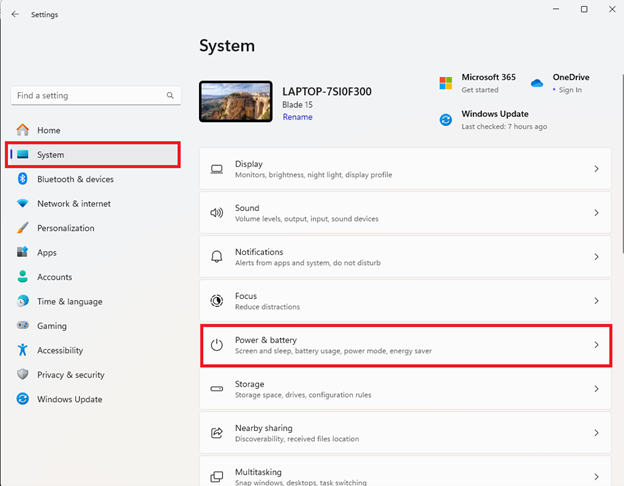Open Storage space settings row
The height and width of the screenshot is (486, 624).
405,389
